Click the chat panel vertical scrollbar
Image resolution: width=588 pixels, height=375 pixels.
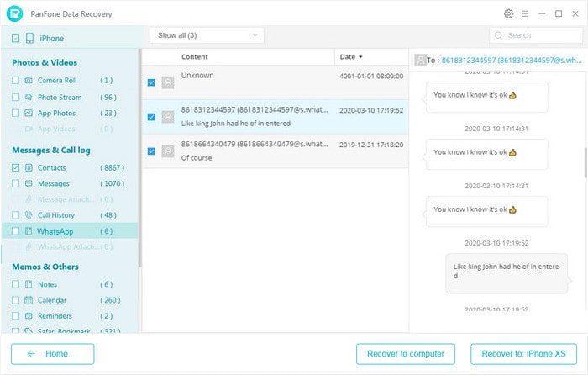[x=585, y=162]
